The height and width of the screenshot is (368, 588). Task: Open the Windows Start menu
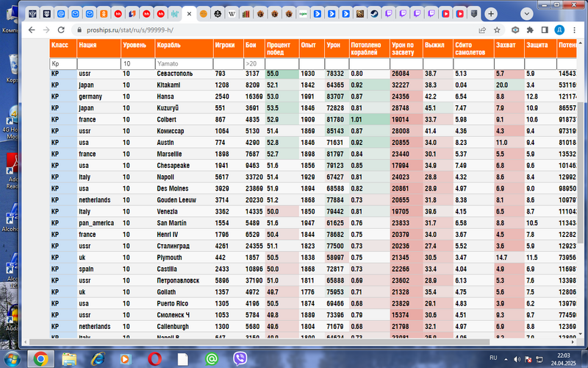click(12, 359)
